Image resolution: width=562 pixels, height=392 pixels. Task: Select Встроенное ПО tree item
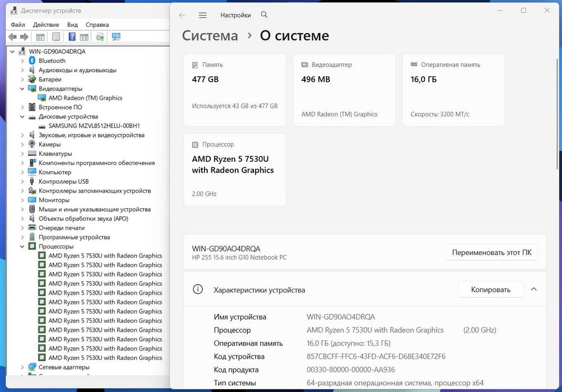coord(60,107)
